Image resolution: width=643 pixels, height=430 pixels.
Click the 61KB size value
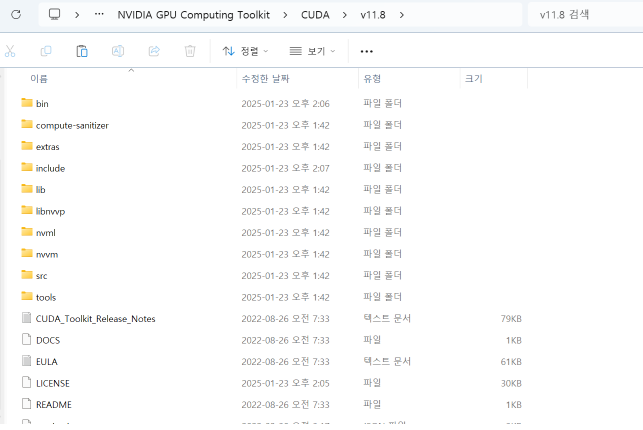pos(511,362)
